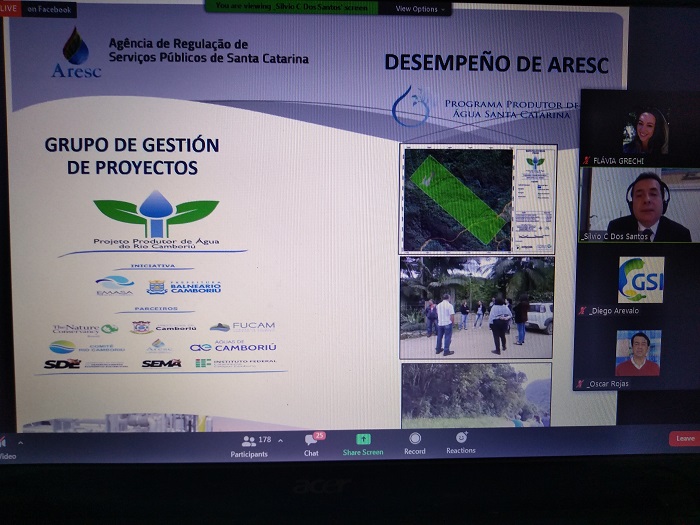Image resolution: width=700 pixels, height=525 pixels.
Task: Click the photo of people standing outdoors
Action: 477,308
